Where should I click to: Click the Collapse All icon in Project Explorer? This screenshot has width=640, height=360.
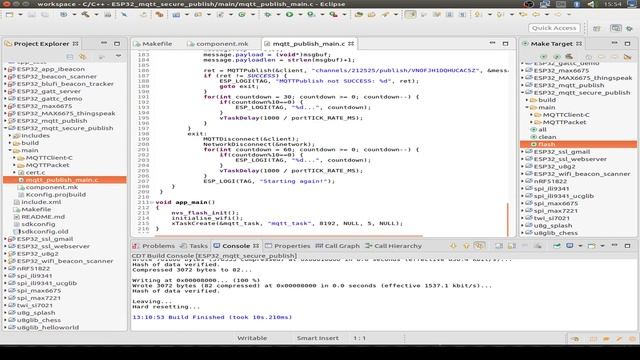click(70, 56)
